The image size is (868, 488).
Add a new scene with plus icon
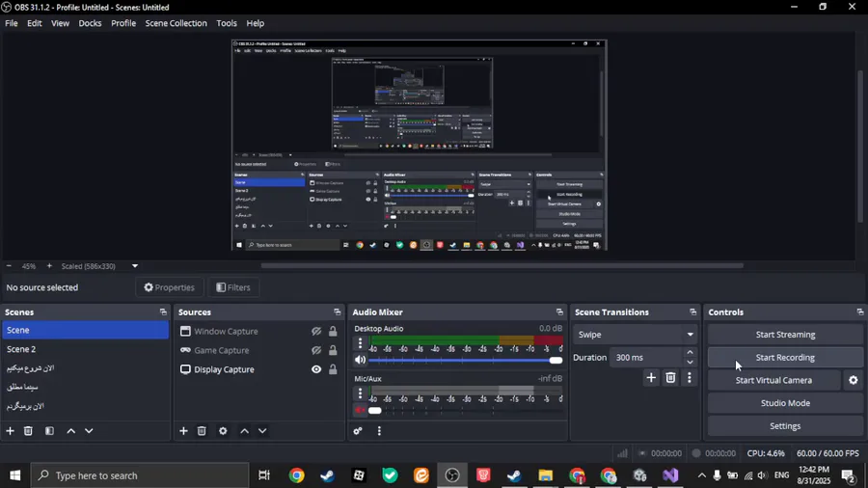[10, 430]
